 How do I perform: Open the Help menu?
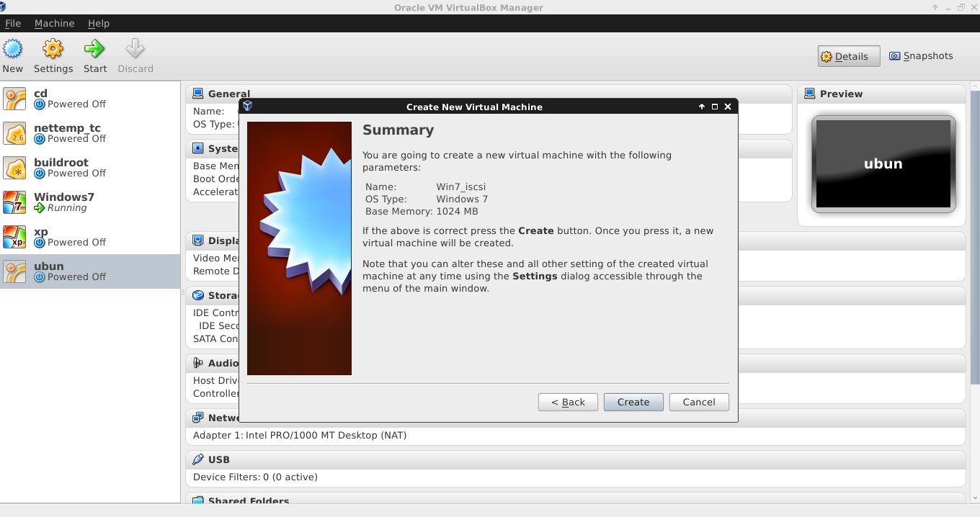(99, 23)
